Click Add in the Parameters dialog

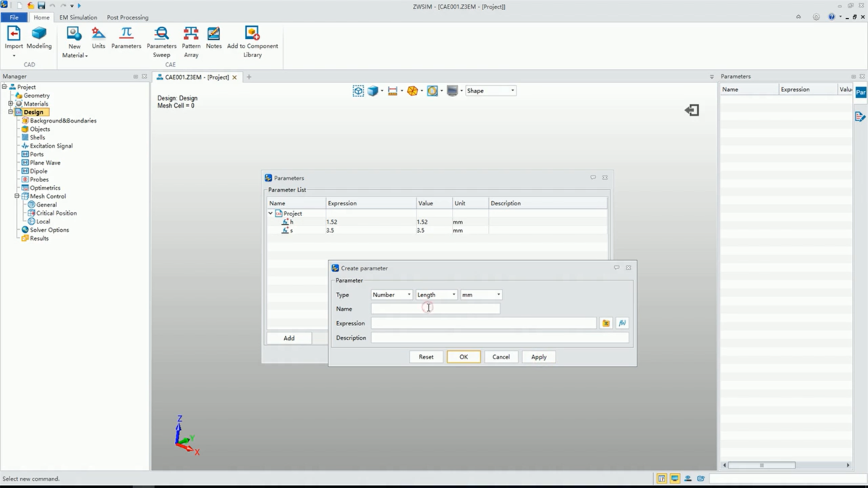click(289, 338)
